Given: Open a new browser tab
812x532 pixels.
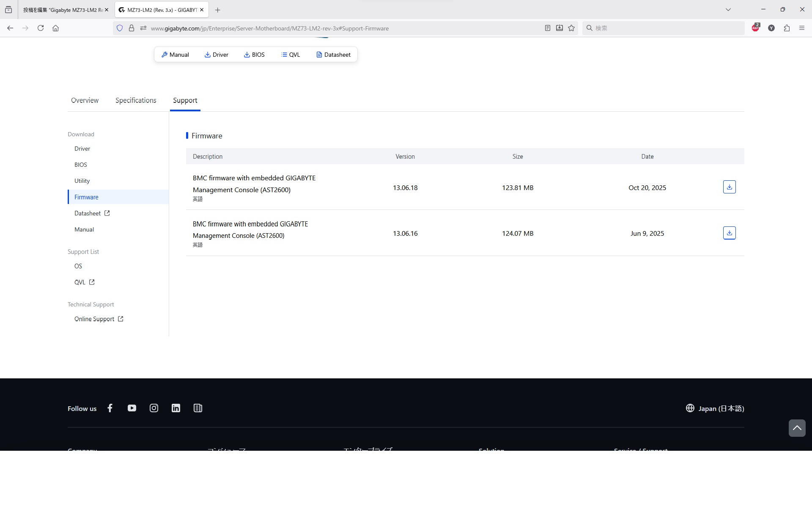Looking at the screenshot, I should pos(217,10).
